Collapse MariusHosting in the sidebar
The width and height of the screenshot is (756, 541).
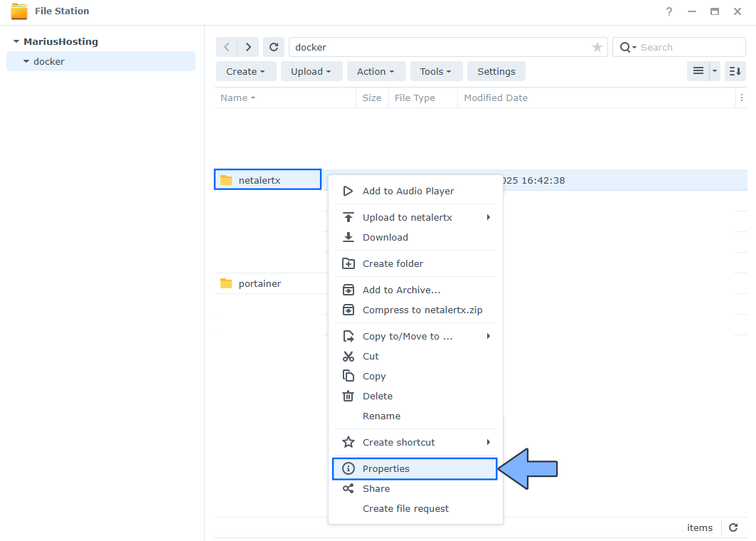click(x=16, y=41)
